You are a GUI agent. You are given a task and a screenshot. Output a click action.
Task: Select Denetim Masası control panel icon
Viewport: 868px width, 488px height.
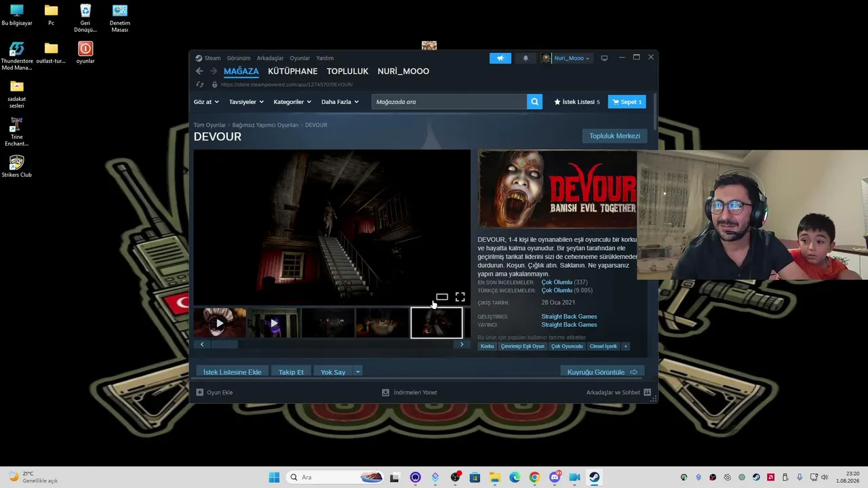[x=120, y=18]
